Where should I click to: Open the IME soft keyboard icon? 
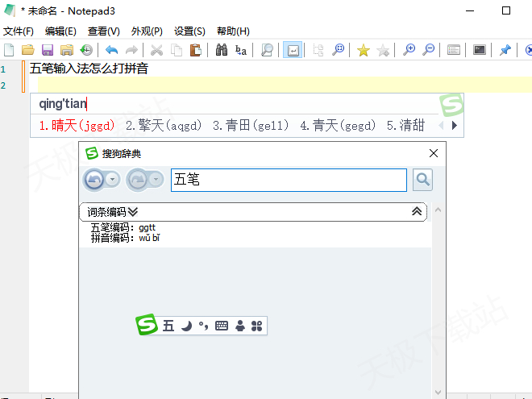point(222,326)
